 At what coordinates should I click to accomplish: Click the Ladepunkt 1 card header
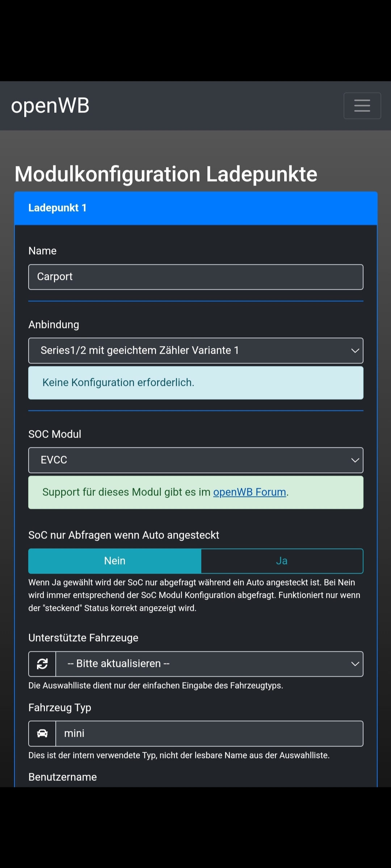[x=195, y=208]
